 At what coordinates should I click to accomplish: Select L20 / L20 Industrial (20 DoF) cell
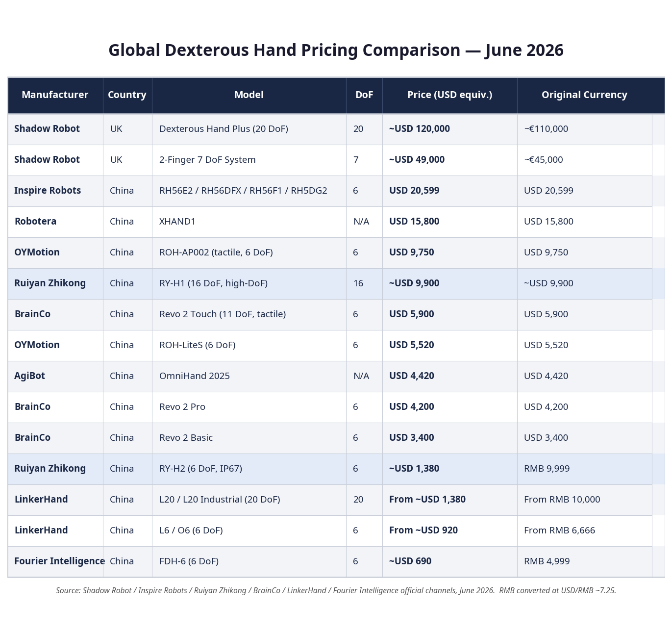pos(249,500)
